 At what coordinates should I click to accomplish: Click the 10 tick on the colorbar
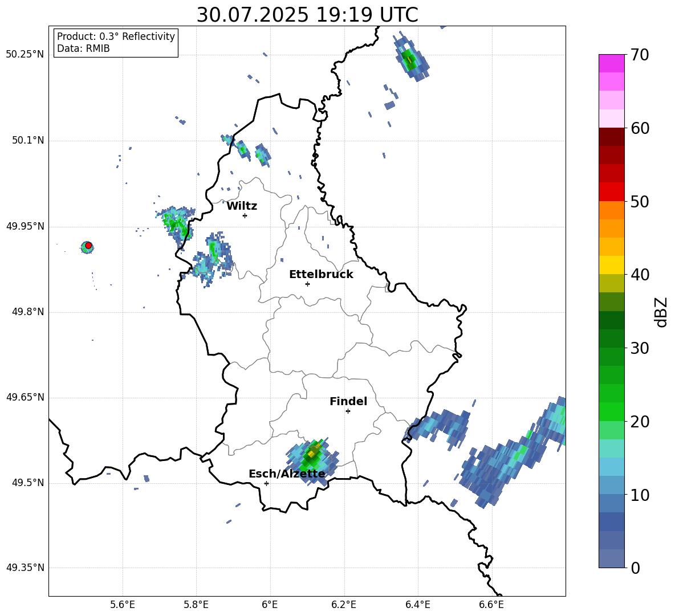tap(640, 495)
